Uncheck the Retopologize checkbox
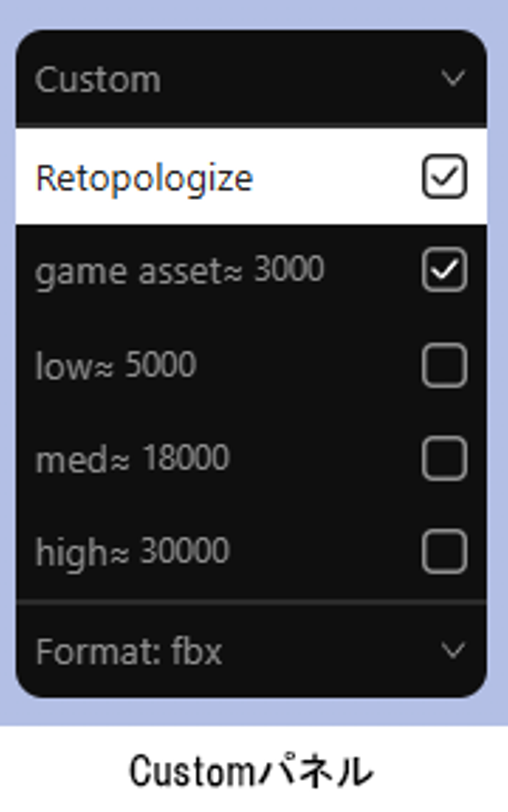Screen dimensions: 508x812 (445, 176)
